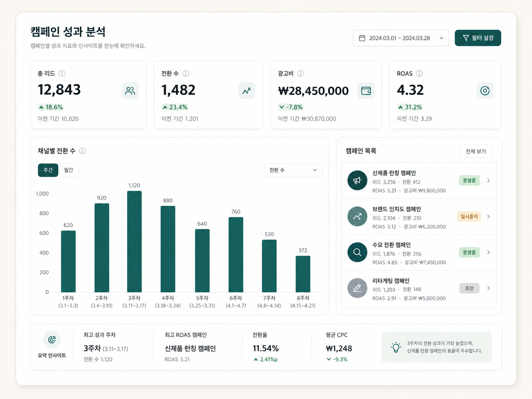Switch chart to 월간 view
This screenshot has width=532, height=399.
[68, 170]
